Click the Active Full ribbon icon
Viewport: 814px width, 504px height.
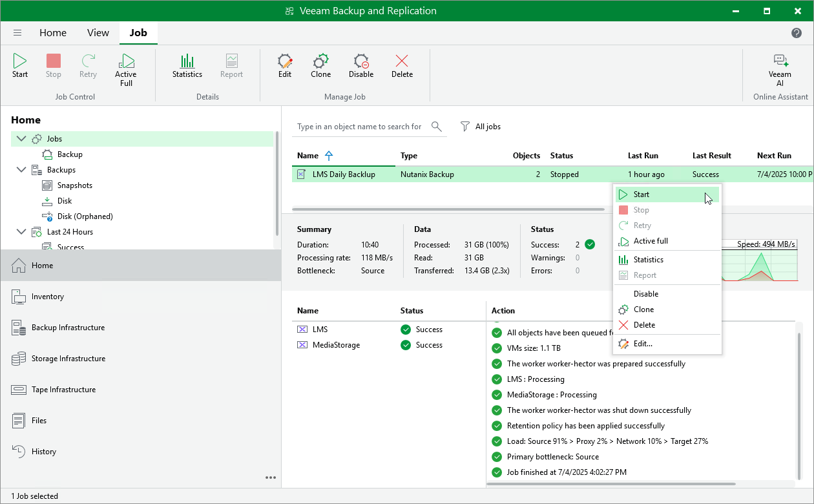126,68
